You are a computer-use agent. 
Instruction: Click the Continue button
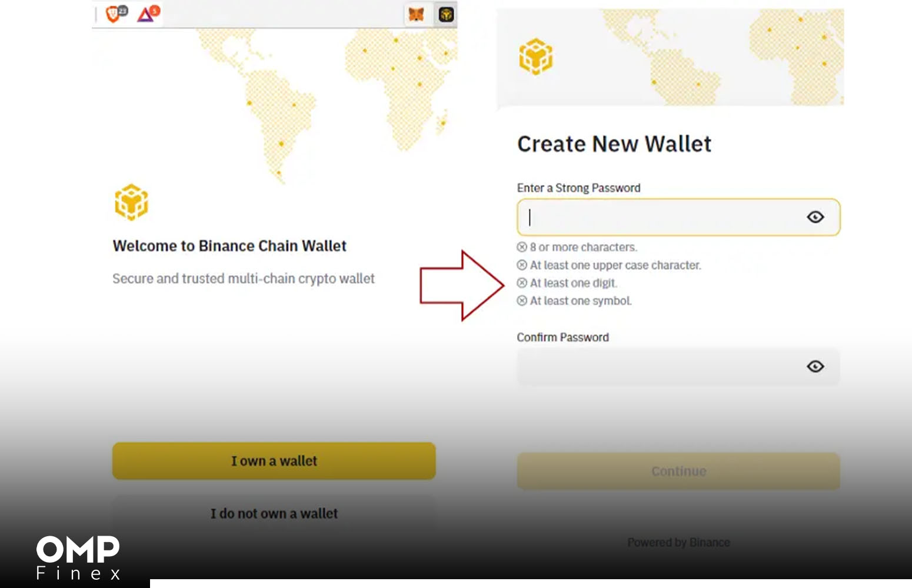[x=678, y=471]
